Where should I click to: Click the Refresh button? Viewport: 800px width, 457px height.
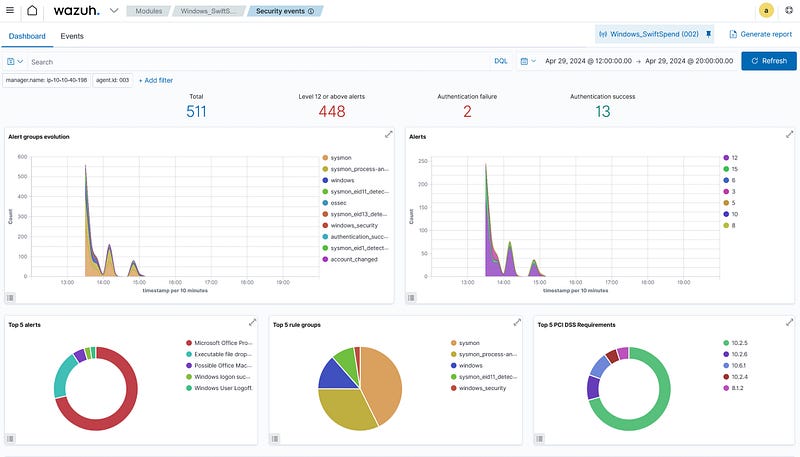pyautogui.click(x=768, y=61)
